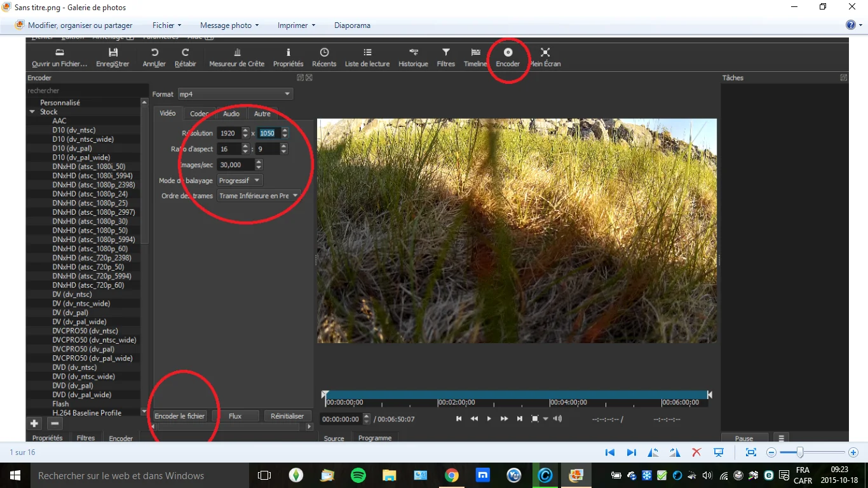Switch to Plein Écran mode
Screen dimensions: 868x488
[x=545, y=58]
